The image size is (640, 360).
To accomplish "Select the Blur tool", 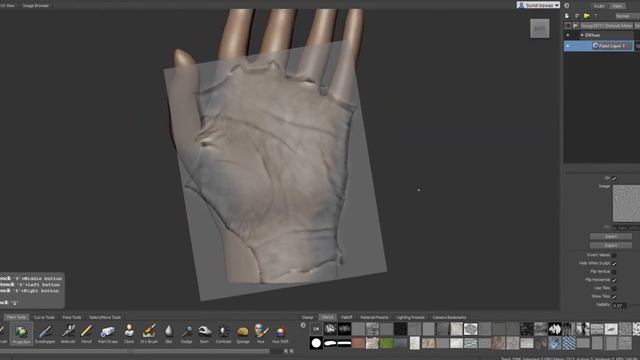I will [169, 333].
